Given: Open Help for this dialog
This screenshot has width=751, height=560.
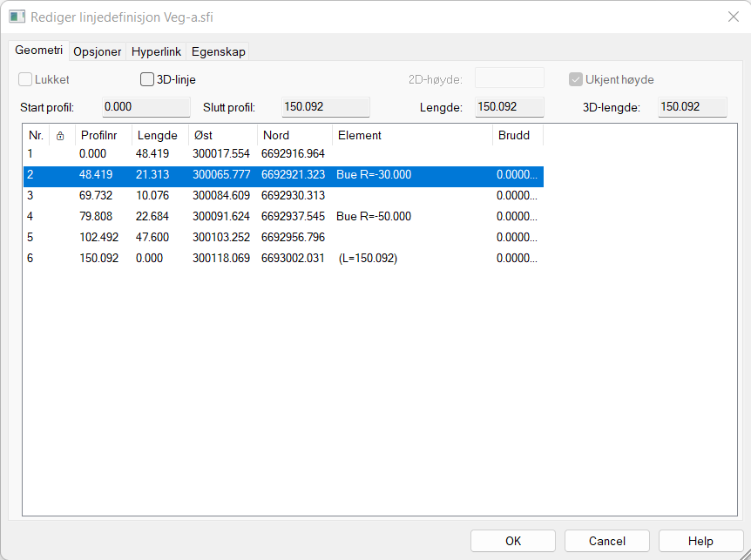Looking at the screenshot, I should pyautogui.click(x=700, y=541).
